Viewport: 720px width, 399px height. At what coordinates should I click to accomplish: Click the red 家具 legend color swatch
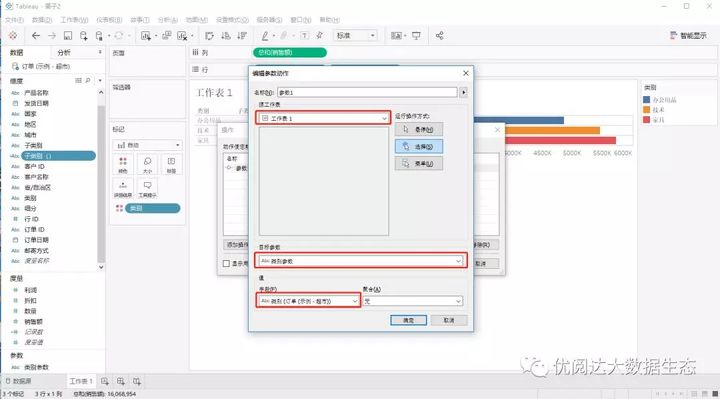[x=647, y=120]
